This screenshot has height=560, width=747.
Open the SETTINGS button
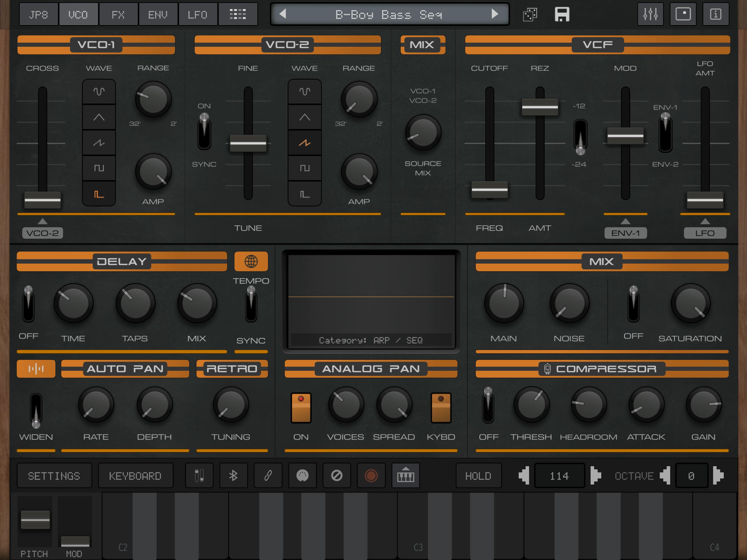pyautogui.click(x=54, y=476)
